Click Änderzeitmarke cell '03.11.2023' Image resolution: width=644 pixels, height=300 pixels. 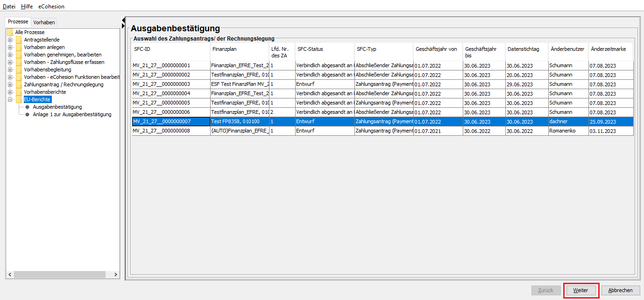click(x=611, y=131)
